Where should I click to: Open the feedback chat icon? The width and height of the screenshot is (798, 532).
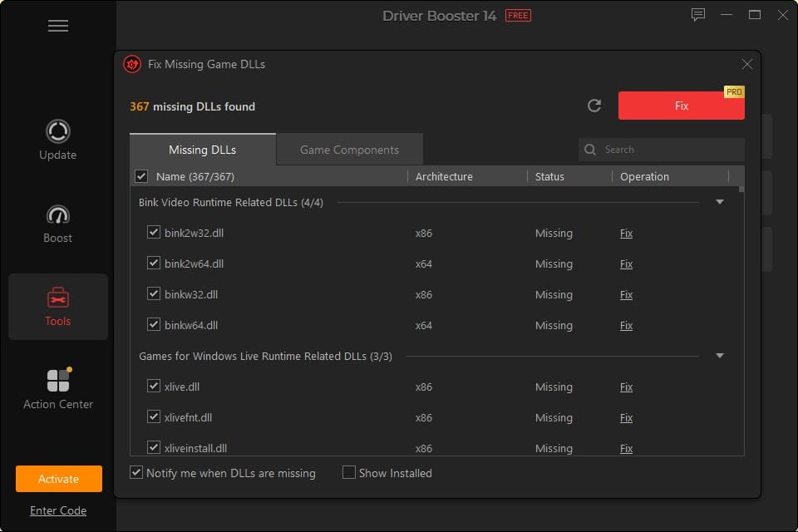point(697,15)
